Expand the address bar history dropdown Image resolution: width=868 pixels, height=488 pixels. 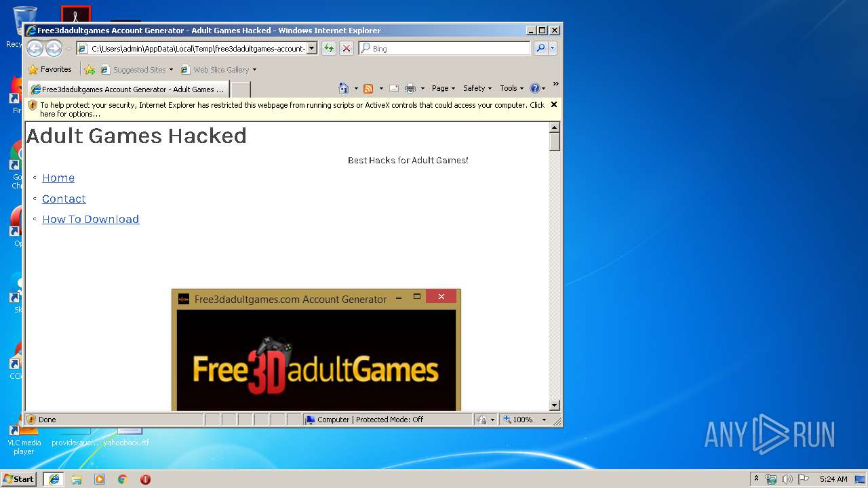click(x=312, y=48)
